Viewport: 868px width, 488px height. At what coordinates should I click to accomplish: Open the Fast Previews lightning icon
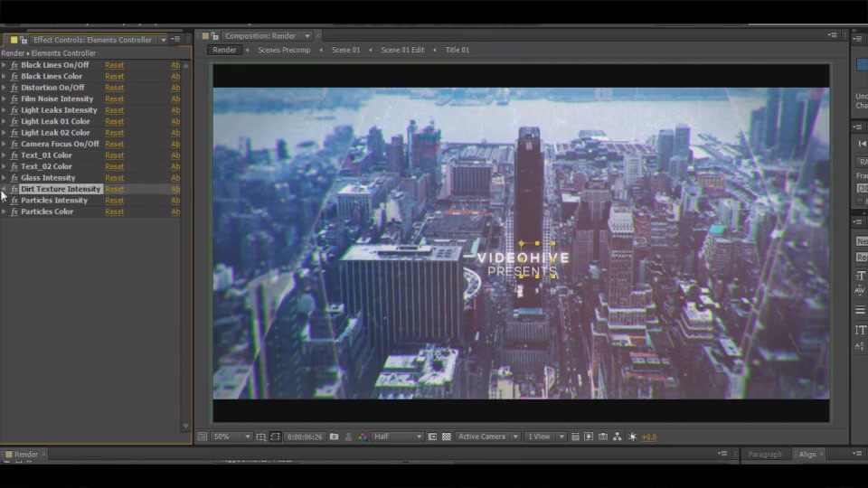(x=589, y=436)
